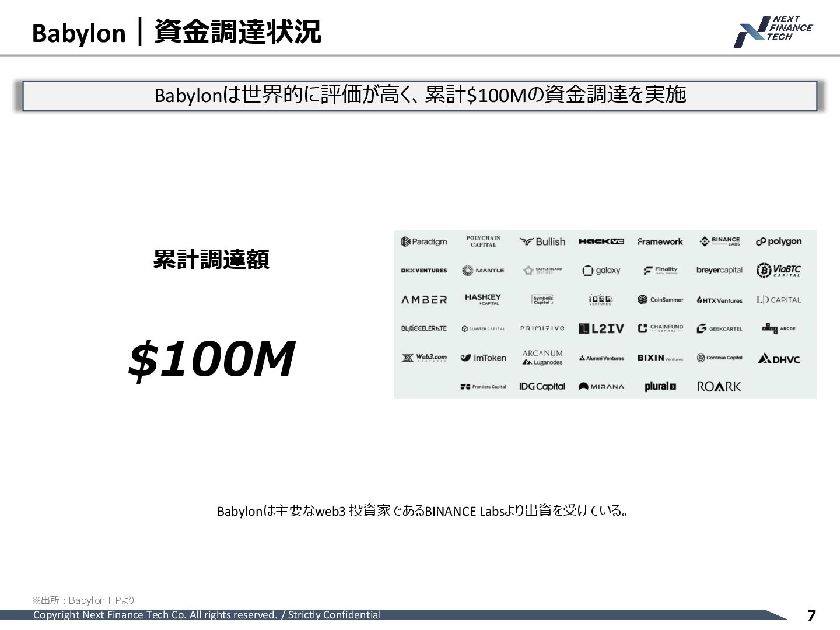840x630 pixels.
Task: Click the Chainfund Capital logo
Action: pos(660,328)
